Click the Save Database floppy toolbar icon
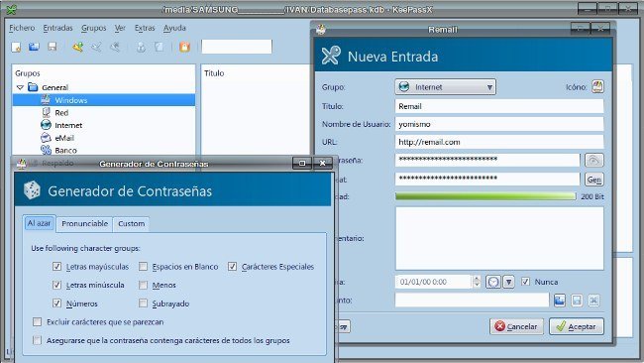The height and width of the screenshot is (363, 644). point(53,47)
